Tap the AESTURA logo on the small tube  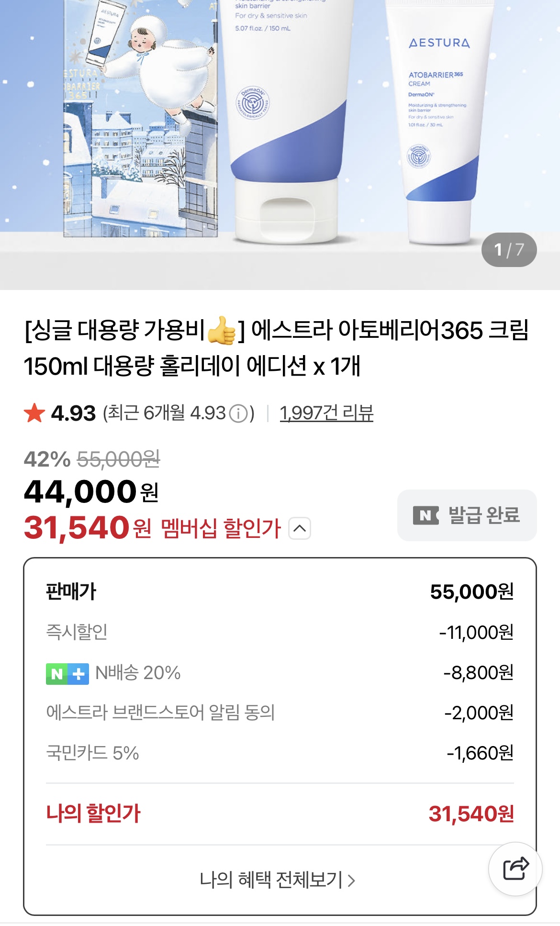coord(439,43)
